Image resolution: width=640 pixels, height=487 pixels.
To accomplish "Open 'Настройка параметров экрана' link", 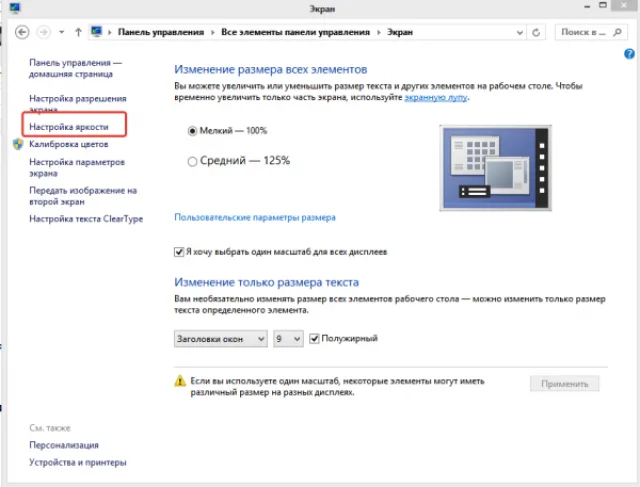I will coord(77,168).
